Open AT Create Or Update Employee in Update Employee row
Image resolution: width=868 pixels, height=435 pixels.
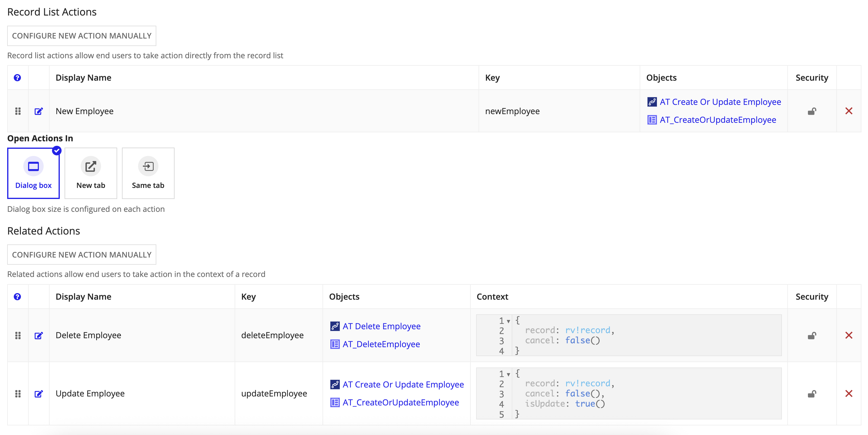click(x=403, y=385)
